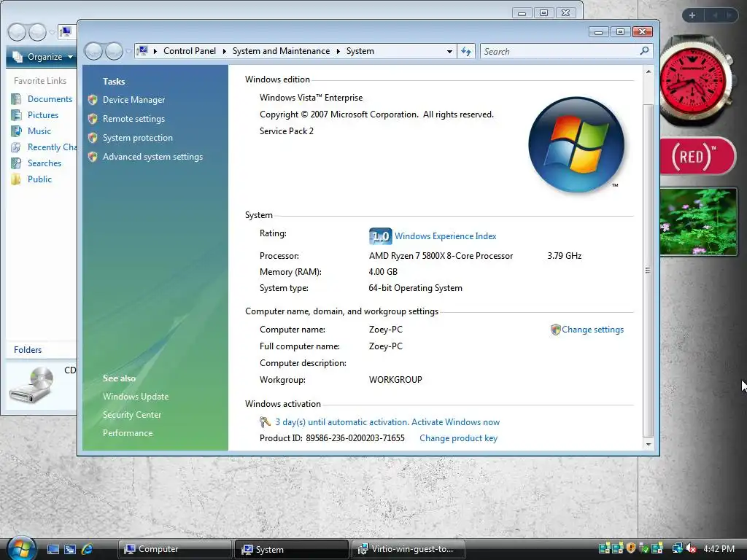Open the Windows Experience Index link

(446, 236)
